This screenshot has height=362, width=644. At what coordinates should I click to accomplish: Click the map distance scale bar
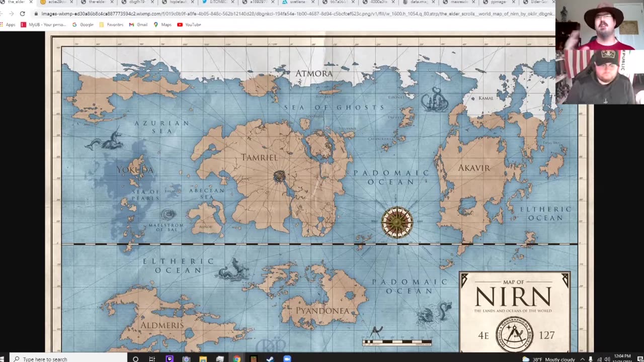[397, 342]
